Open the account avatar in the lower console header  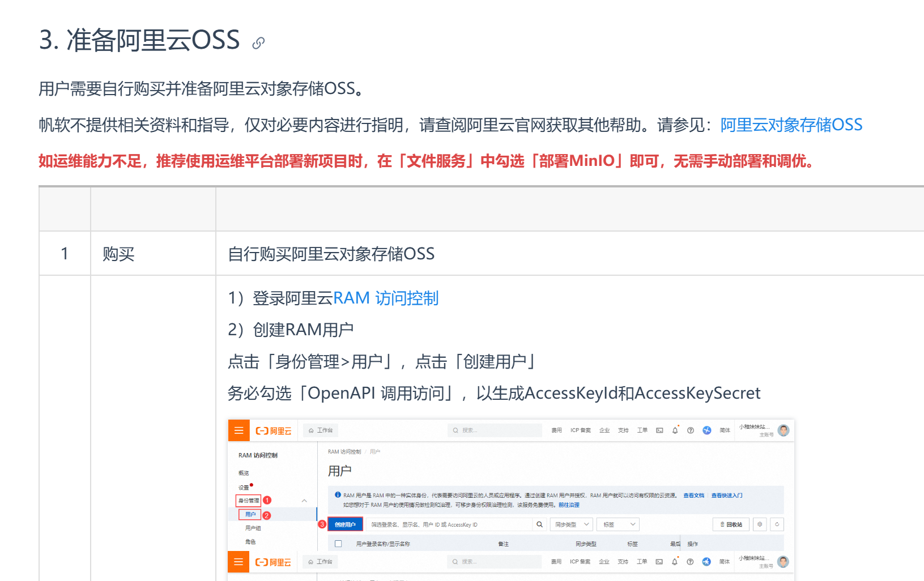pyautogui.click(x=783, y=562)
